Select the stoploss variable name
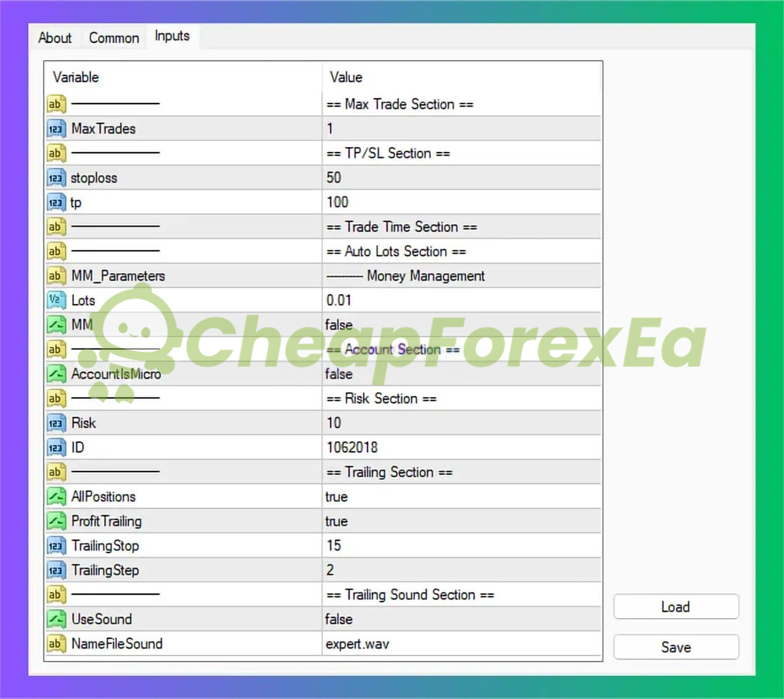Screen dimensions: 784x699 (x=94, y=178)
